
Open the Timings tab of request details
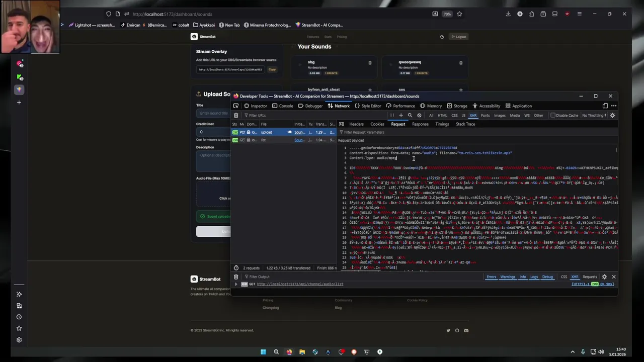tap(442, 124)
